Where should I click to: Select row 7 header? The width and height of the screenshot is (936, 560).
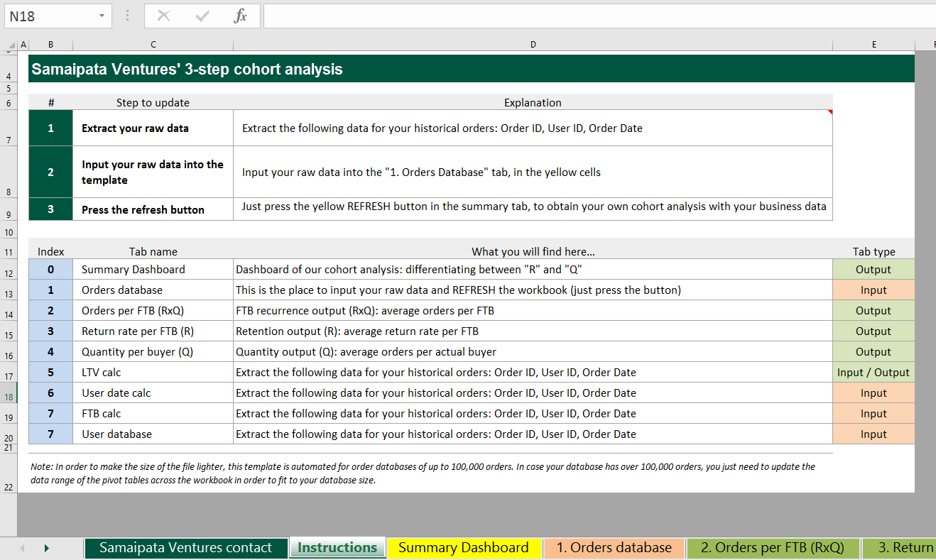(x=9, y=128)
